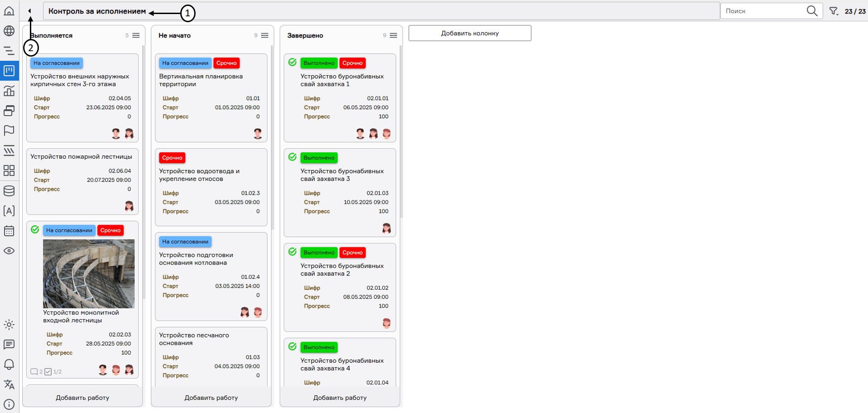Open the flag icon in the sidebar

pyautogui.click(x=9, y=131)
